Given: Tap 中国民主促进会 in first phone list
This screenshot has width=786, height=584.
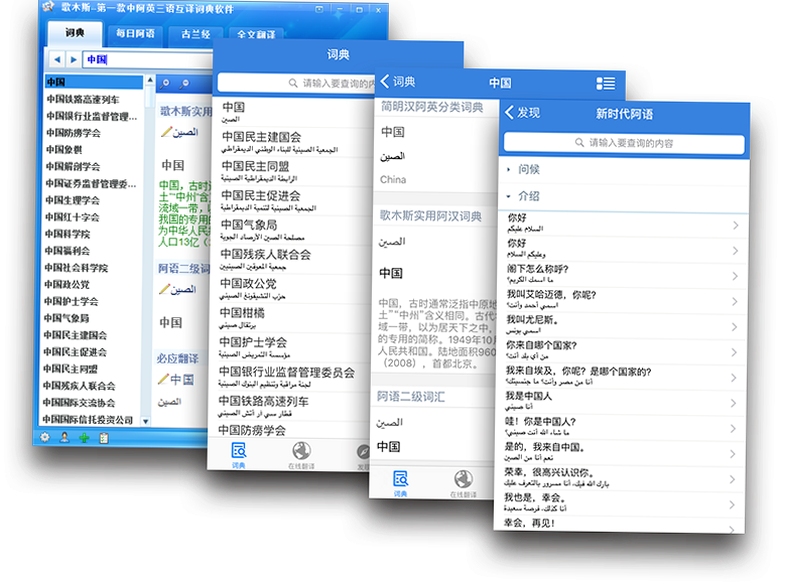Looking at the screenshot, I should 295,201.
